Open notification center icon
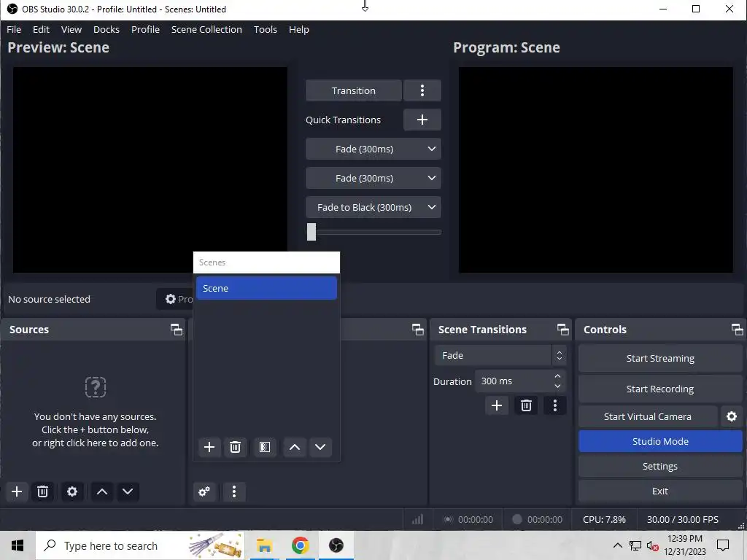747x560 pixels. (x=723, y=545)
